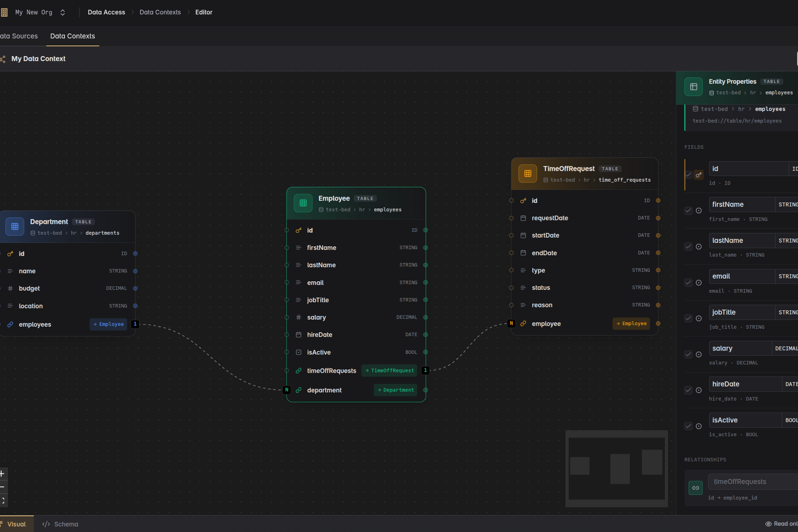Click the relationship link icon for timeOffRequests
The image size is (798, 532).
(x=695, y=488)
